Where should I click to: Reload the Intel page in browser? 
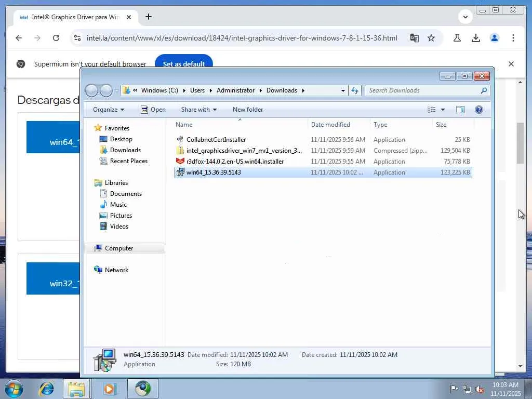56,38
